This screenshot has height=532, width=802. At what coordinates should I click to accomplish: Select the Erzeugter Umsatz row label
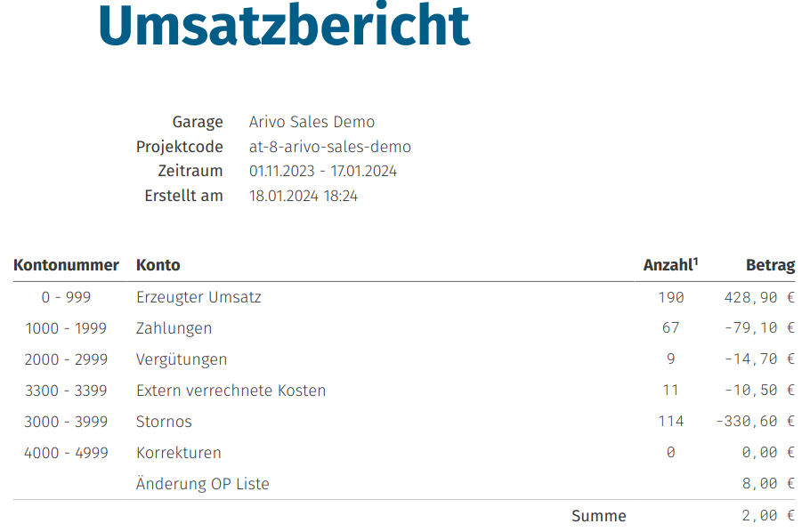(198, 297)
